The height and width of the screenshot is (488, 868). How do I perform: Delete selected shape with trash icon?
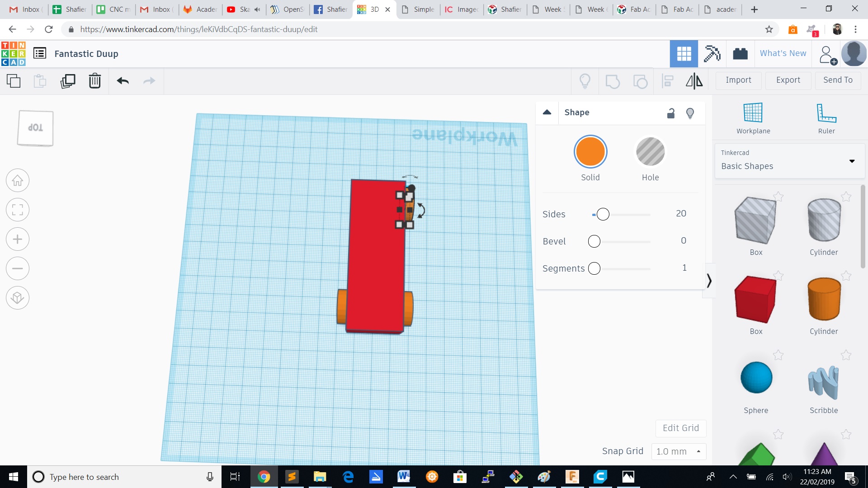[94, 81]
